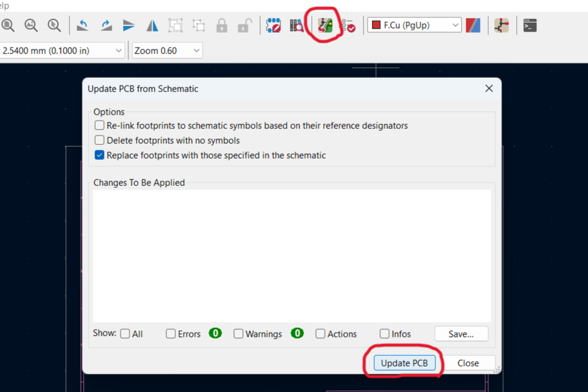Screen dimensions: 588x392
Task: Click the green Warnings count badge
Action: (297, 333)
